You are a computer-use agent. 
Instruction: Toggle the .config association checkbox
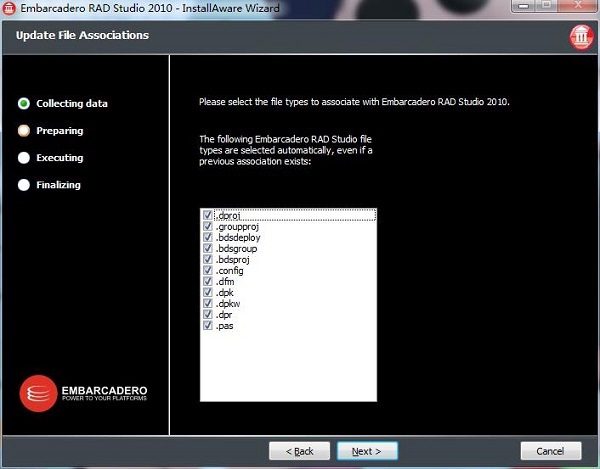(208, 270)
